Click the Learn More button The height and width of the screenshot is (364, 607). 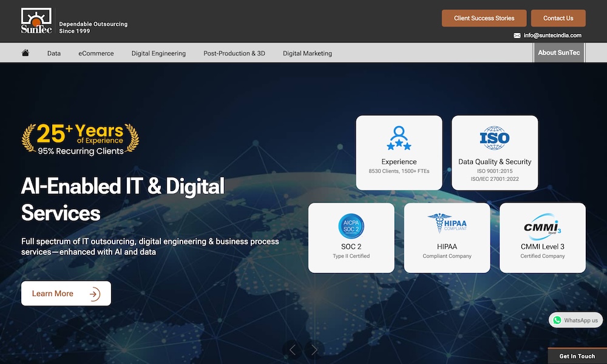point(66,294)
